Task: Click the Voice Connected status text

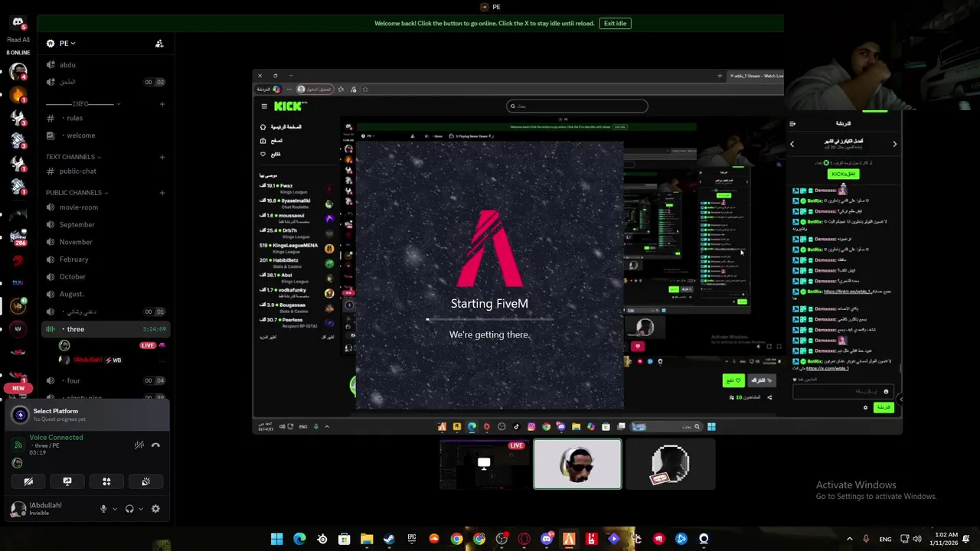Action: coord(56,438)
